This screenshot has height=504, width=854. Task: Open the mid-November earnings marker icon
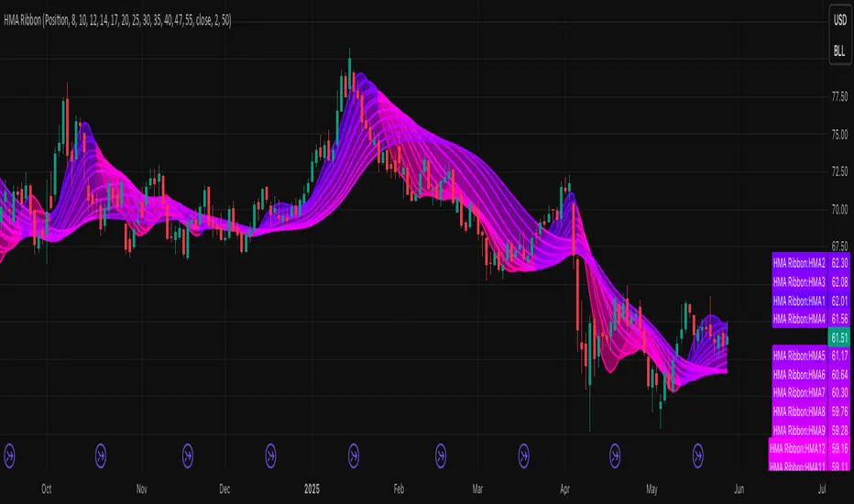click(x=187, y=455)
